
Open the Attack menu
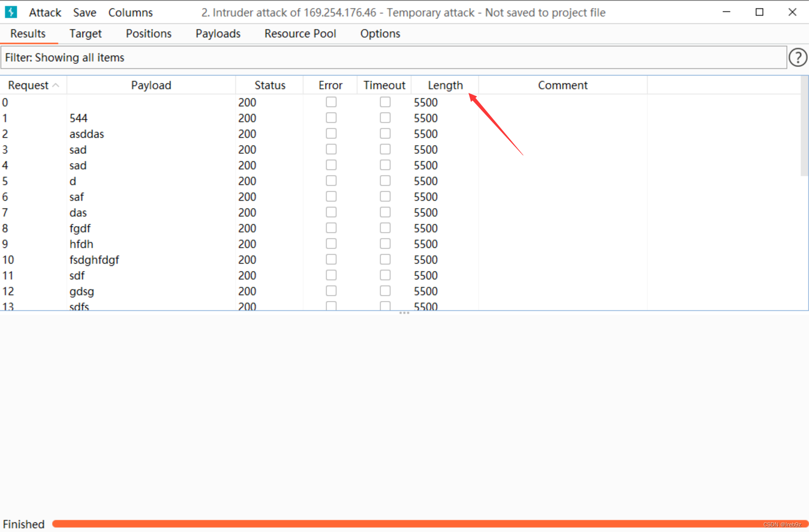point(45,12)
